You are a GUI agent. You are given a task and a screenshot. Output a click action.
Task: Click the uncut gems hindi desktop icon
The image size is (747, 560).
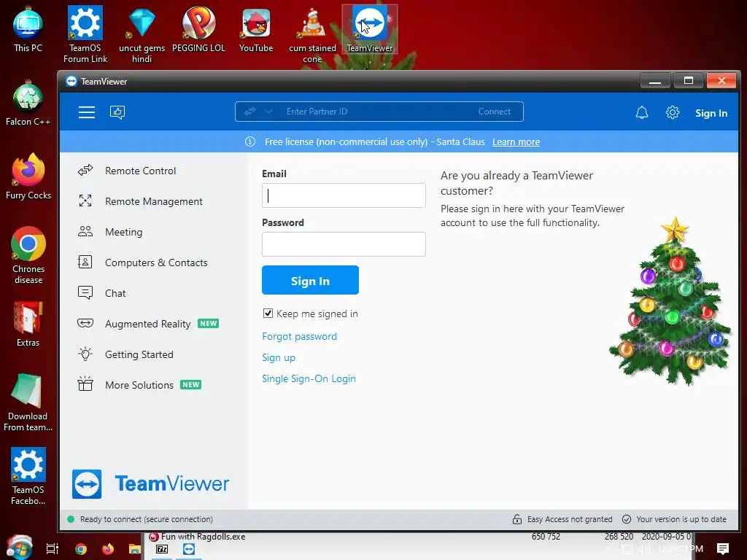pyautogui.click(x=142, y=34)
